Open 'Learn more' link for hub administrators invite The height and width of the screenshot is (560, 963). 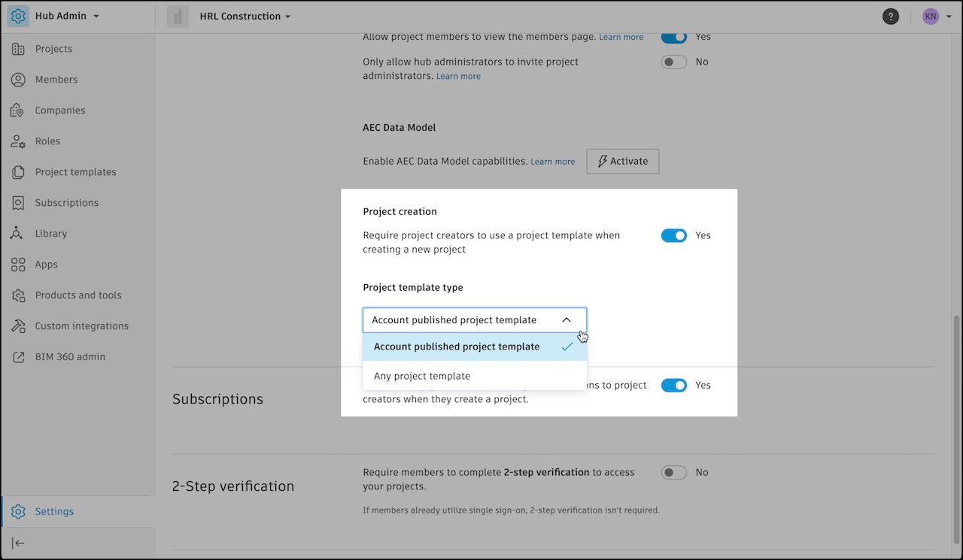pyautogui.click(x=458, y=77)
